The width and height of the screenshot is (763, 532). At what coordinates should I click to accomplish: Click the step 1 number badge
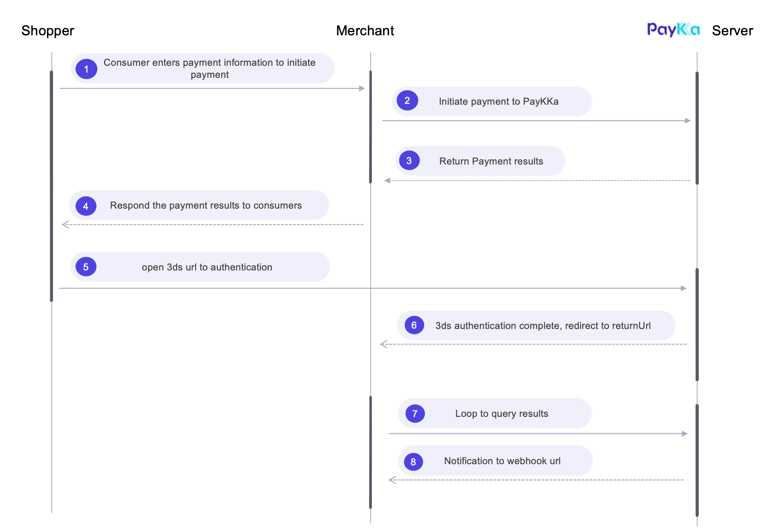pos(86,69)
